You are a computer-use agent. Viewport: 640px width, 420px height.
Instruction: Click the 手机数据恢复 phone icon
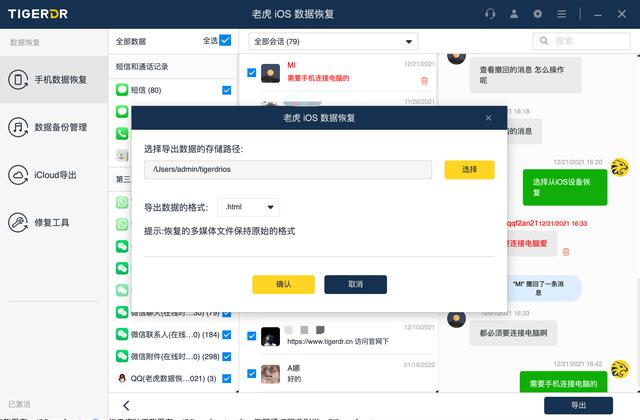pos(18,79)
